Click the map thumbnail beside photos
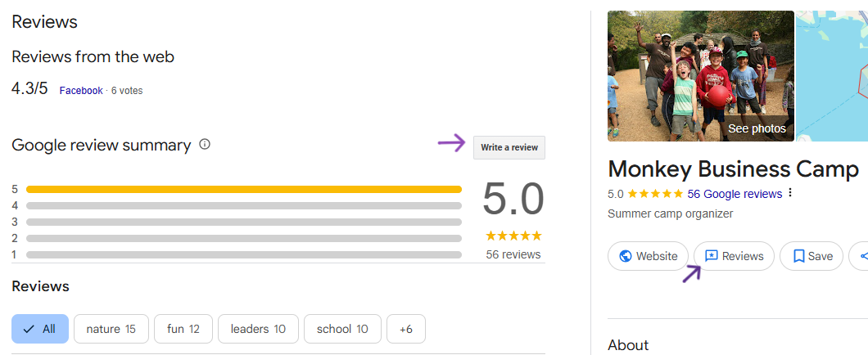868x355 pixels. [832, 75]
